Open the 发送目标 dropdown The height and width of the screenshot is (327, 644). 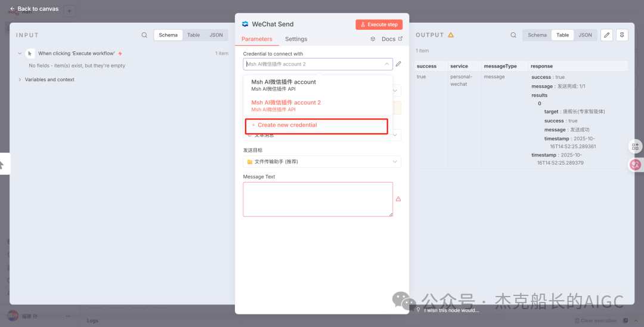point(321,162)
